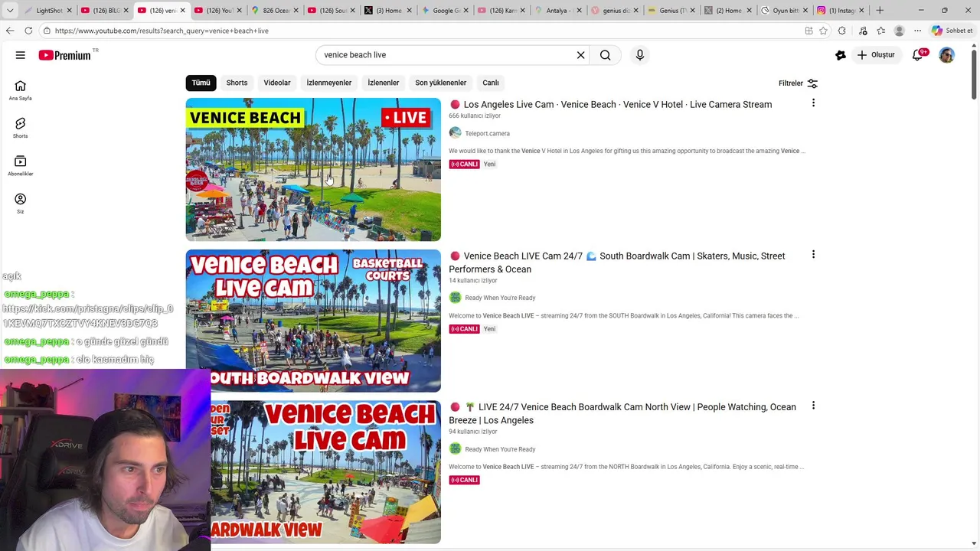Open LIVE 24/7 Boardwalk Cam North View title
The image size is (980, 551).
coord(622,413)
